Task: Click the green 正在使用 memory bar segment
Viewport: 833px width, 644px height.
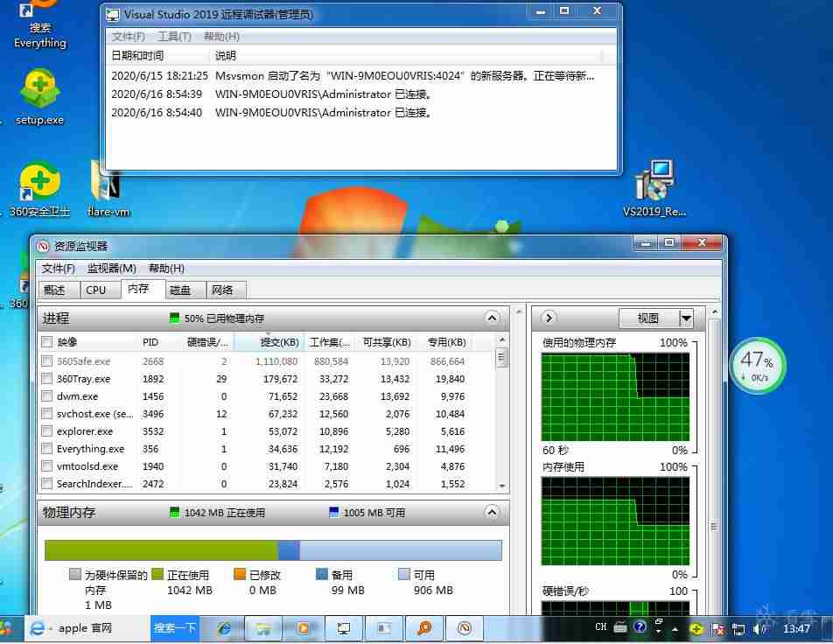Action: (162, 550)
